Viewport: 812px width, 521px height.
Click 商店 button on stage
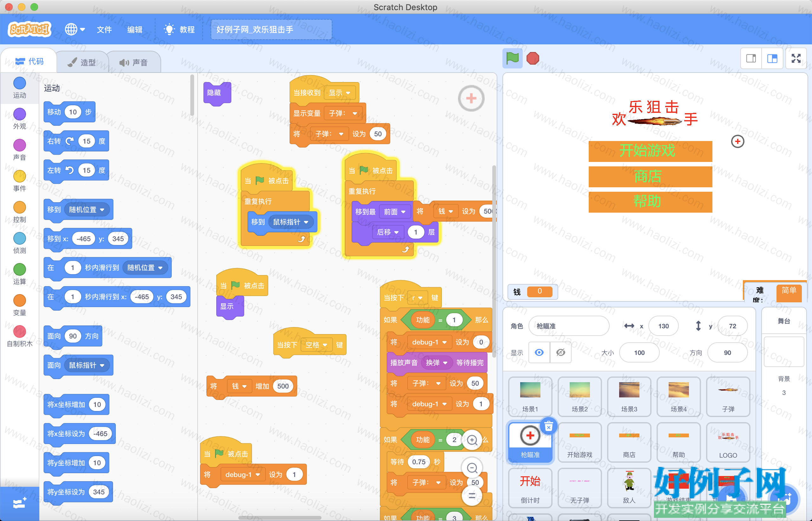pyautogui.click(x=650, y=177)
